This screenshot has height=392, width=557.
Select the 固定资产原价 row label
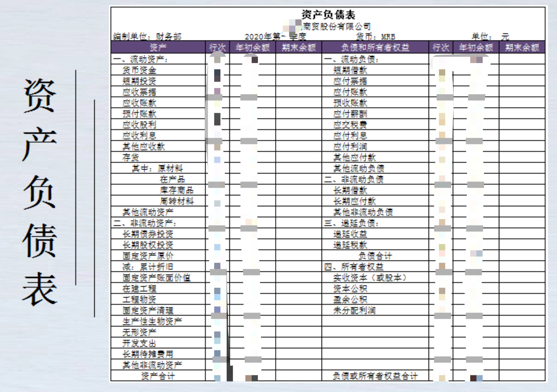pos(148,256)
